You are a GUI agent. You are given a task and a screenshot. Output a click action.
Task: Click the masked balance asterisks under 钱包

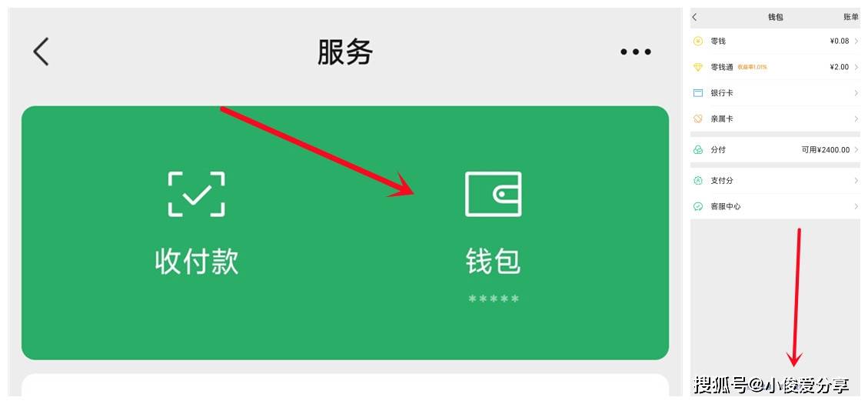point(494,299)
